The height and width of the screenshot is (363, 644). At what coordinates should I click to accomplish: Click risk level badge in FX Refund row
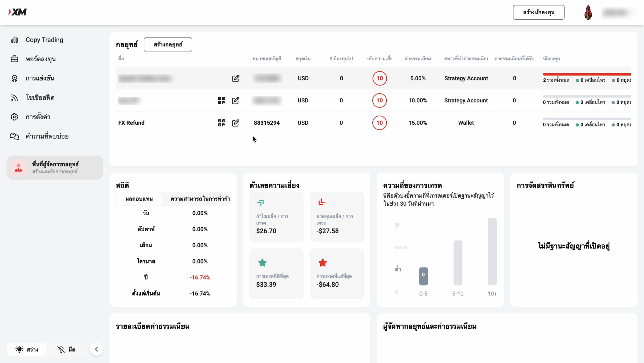(x=379, y=123)
